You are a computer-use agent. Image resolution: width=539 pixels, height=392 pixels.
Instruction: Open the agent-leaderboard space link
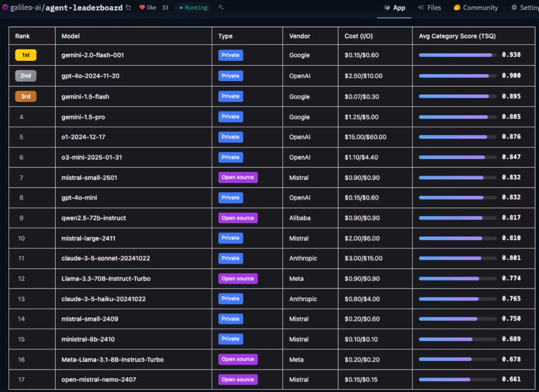(x=84, y=7)
